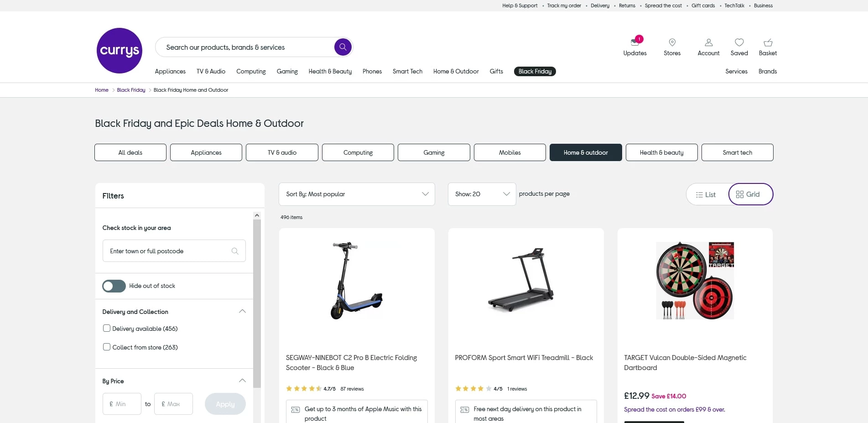The width and height of the screenshot is (868, 423).
Task: Select the Appliances deals tab
Action: point(206,153)
